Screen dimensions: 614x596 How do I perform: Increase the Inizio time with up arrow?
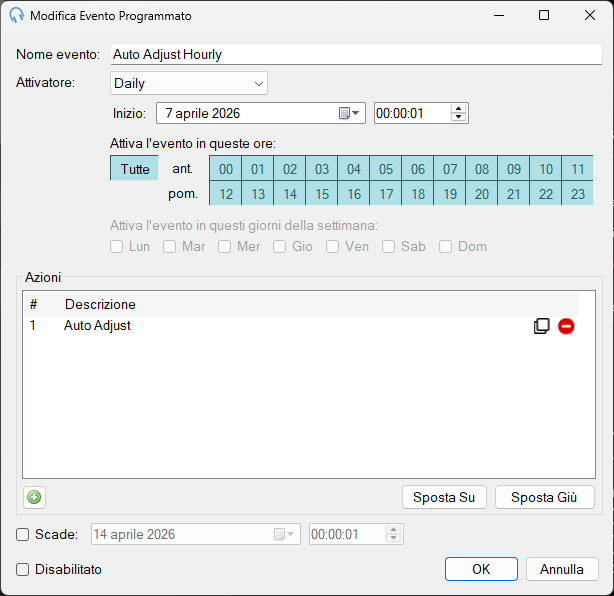point(458,109)
